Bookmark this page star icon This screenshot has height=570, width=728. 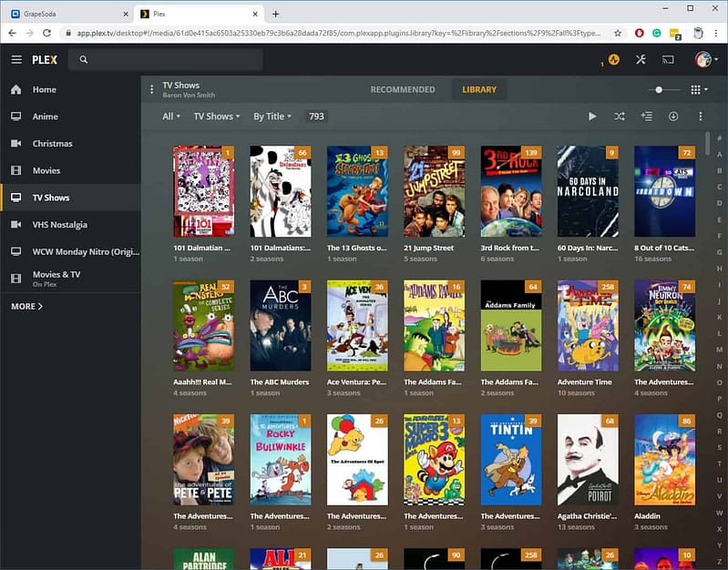618,33
